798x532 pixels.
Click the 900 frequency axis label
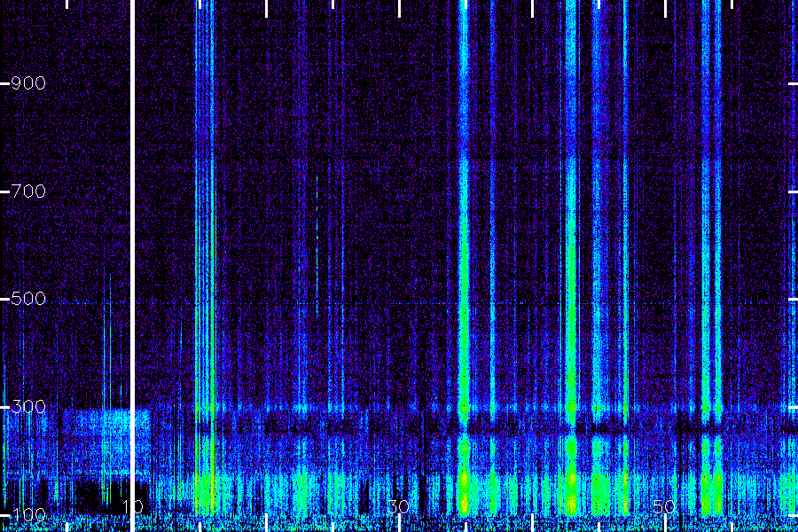[x=28, y=83]
